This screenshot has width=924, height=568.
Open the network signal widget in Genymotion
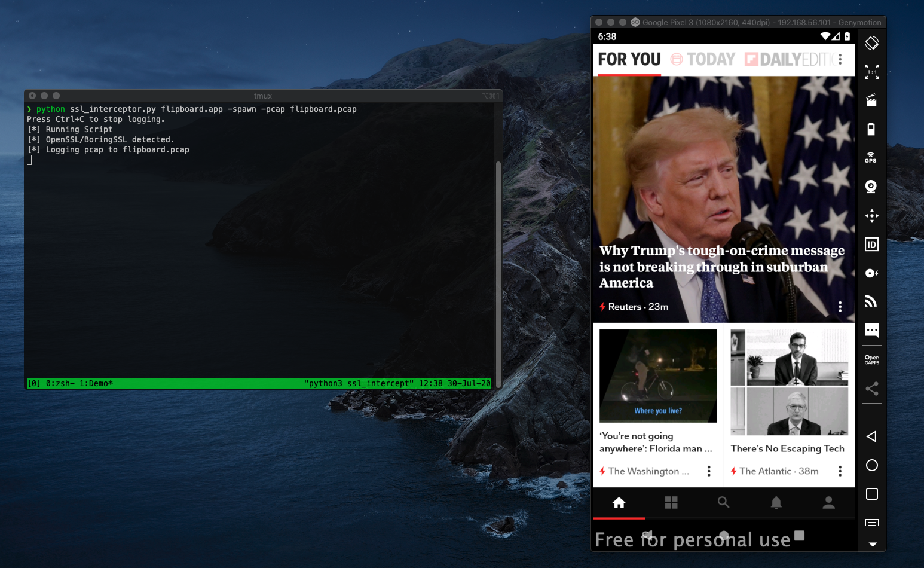point(871,301)
